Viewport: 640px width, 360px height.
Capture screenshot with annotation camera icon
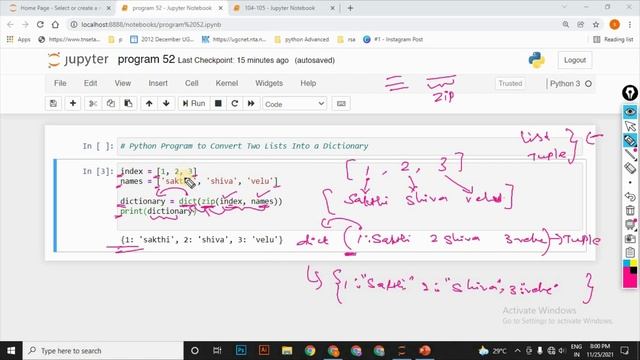(630, 238)
